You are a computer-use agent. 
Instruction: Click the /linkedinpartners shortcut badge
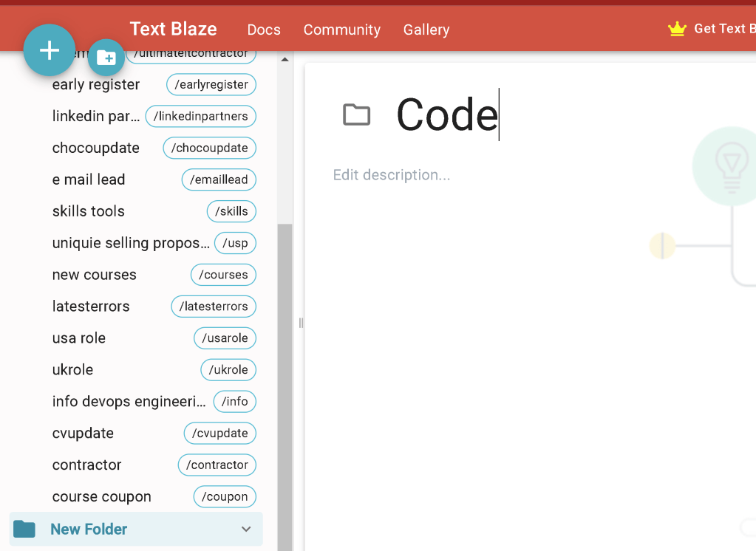click(x=200, y=116)
